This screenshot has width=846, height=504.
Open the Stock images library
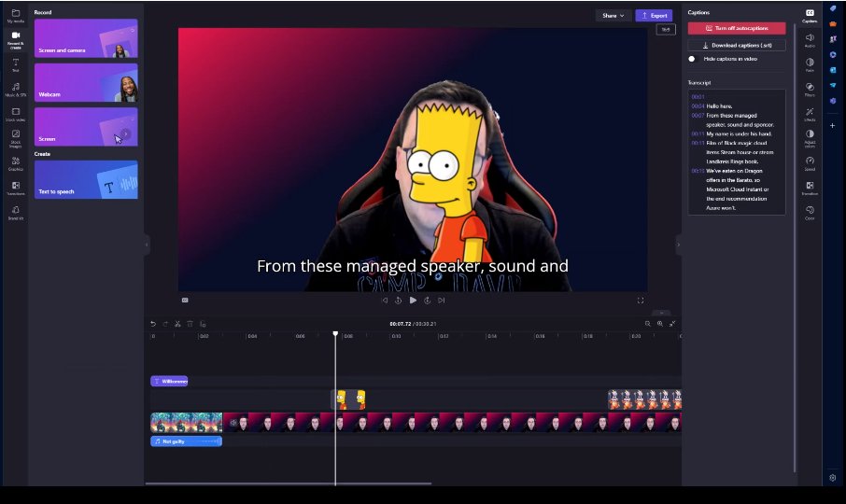pyautogui.click(x=16, y=138)
